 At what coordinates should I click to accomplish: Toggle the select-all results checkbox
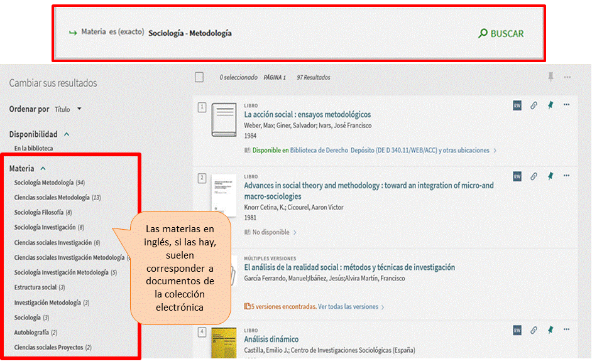pos(199,77)
